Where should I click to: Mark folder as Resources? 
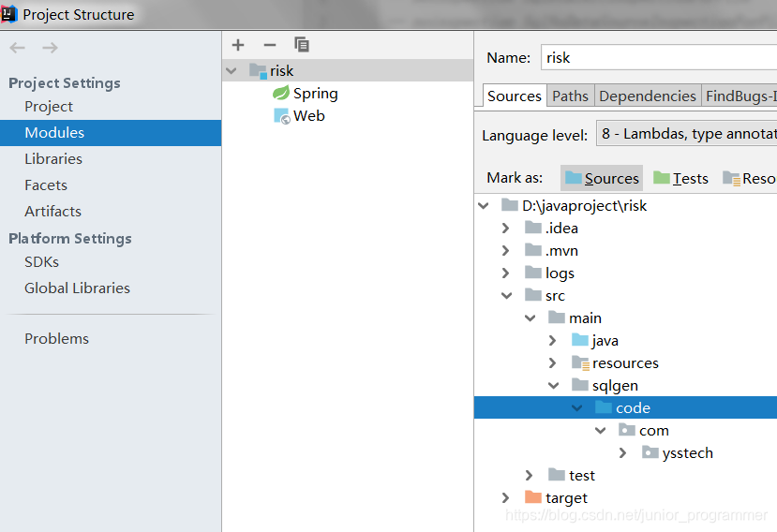749,178
